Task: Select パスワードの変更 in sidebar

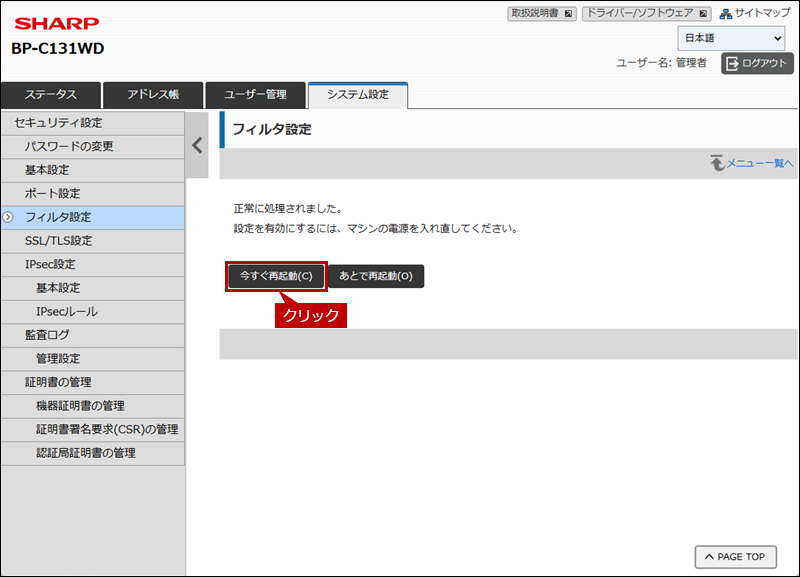Action: point(69,146)
